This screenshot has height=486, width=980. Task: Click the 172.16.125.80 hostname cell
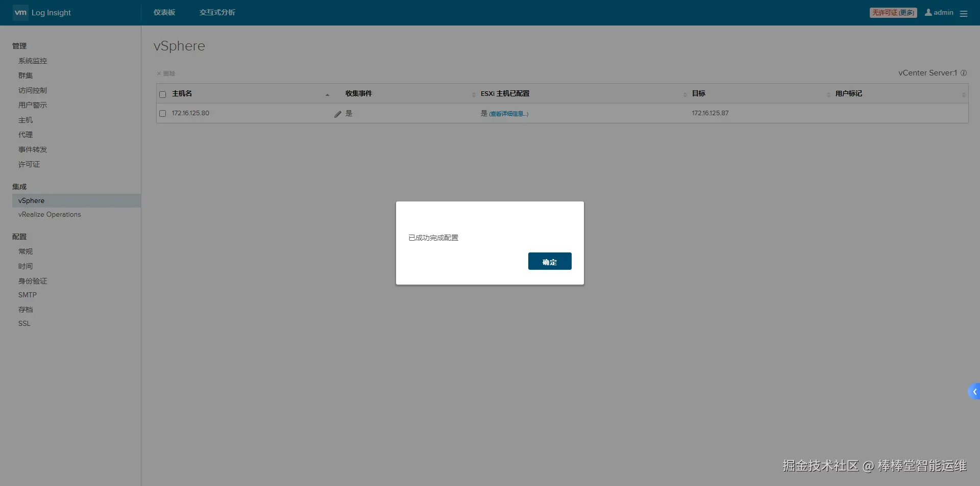(x=190, y=113)
